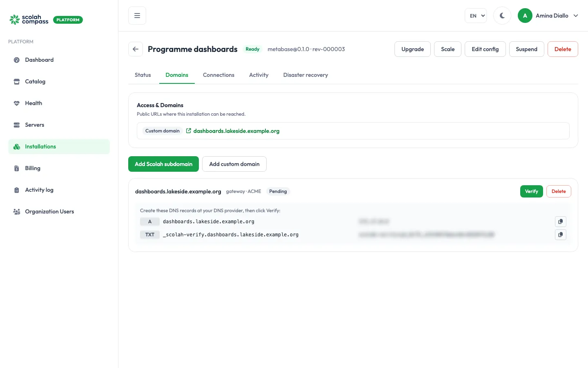Open the EN language dropdown

pos(476,16)
